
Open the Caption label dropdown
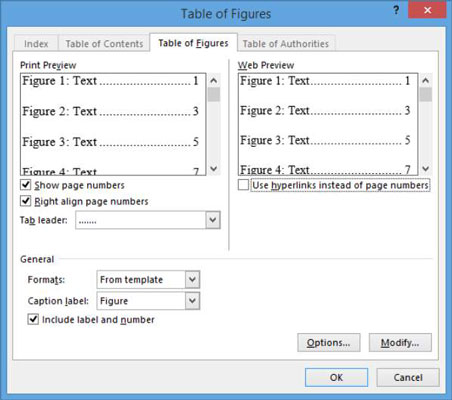coord(192,301)
